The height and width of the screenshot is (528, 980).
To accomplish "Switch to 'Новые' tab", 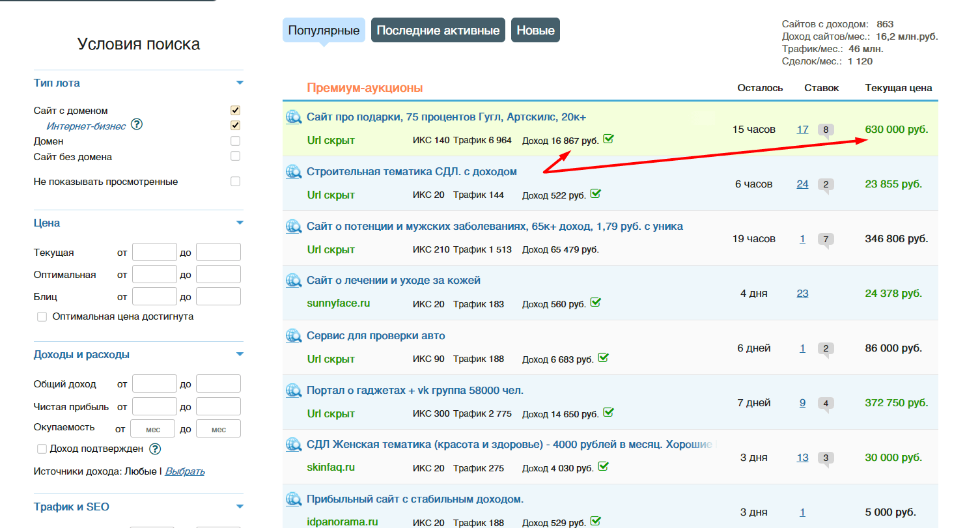I will [535, 30].
